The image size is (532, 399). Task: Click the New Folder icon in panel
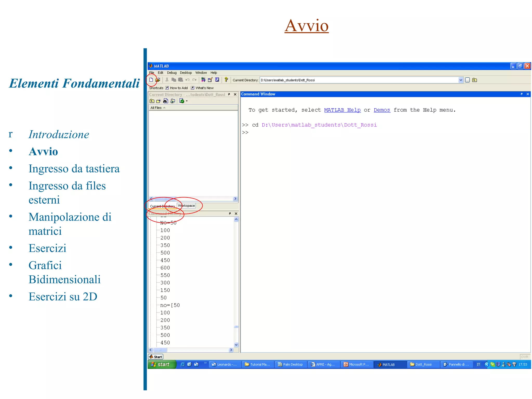coord(158,101)
